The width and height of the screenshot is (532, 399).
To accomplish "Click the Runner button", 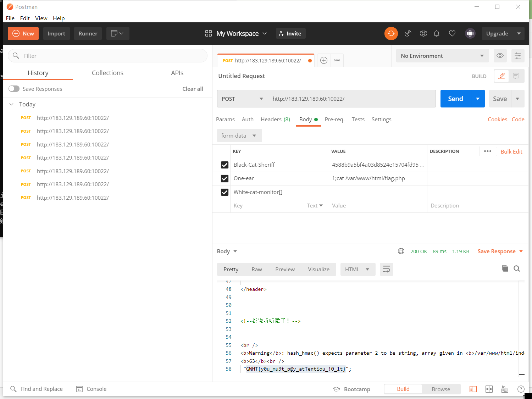I will pos(88,33).
